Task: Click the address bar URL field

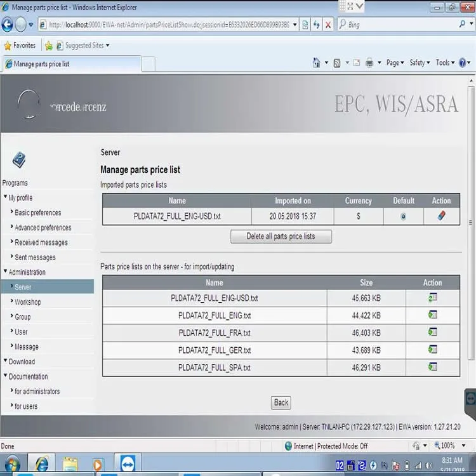Action: tap(169, 25)
